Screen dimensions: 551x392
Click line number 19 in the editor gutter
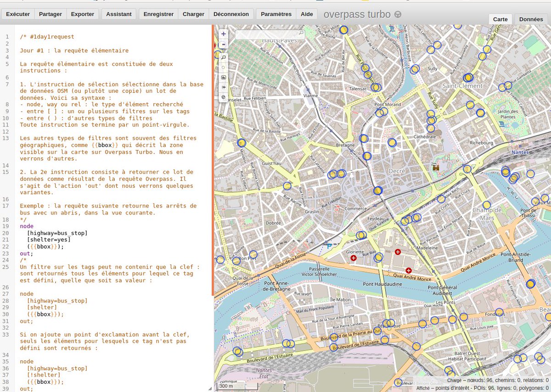click(x=6, y=226)
